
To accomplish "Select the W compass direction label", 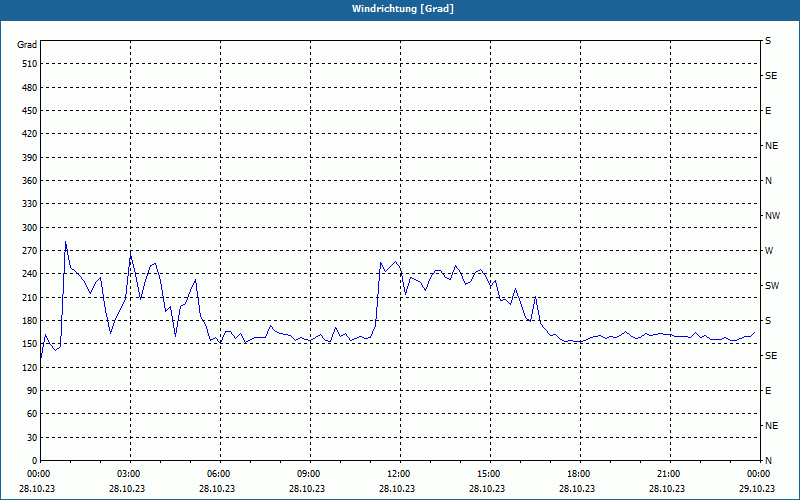I will [769, 251].
